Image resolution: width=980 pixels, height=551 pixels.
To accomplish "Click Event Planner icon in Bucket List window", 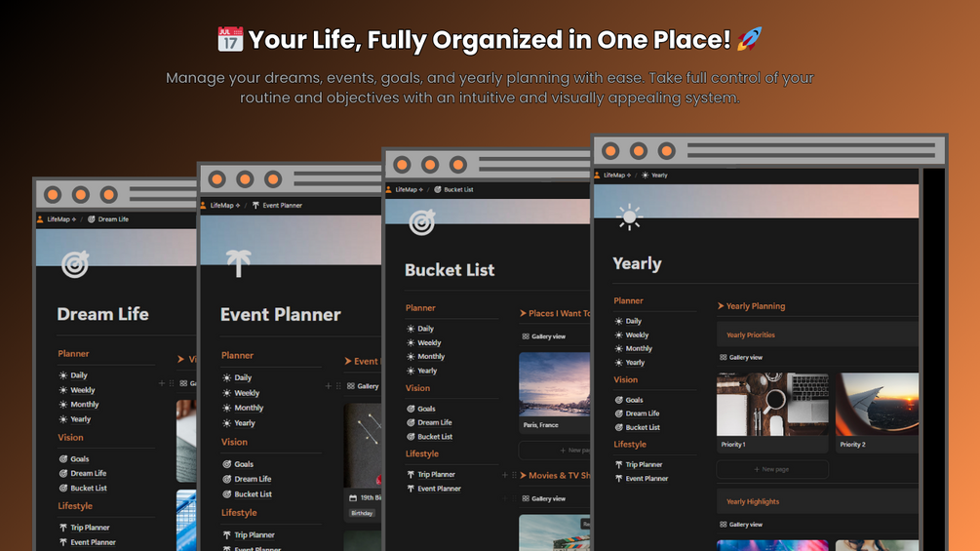I will (411, 489).
